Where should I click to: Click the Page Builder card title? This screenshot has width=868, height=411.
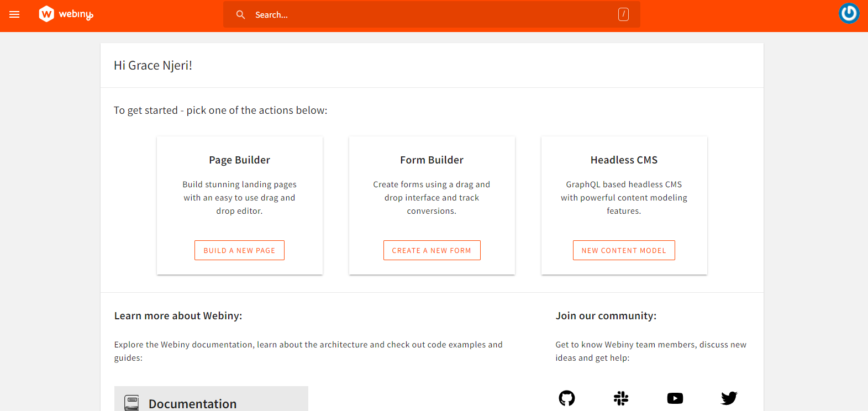[239, 160]
